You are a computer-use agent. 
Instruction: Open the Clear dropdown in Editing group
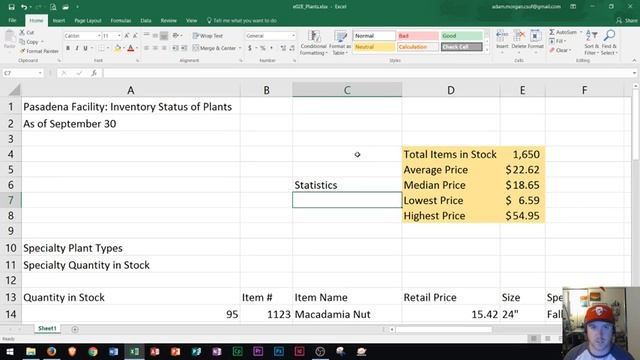point(560,50)
